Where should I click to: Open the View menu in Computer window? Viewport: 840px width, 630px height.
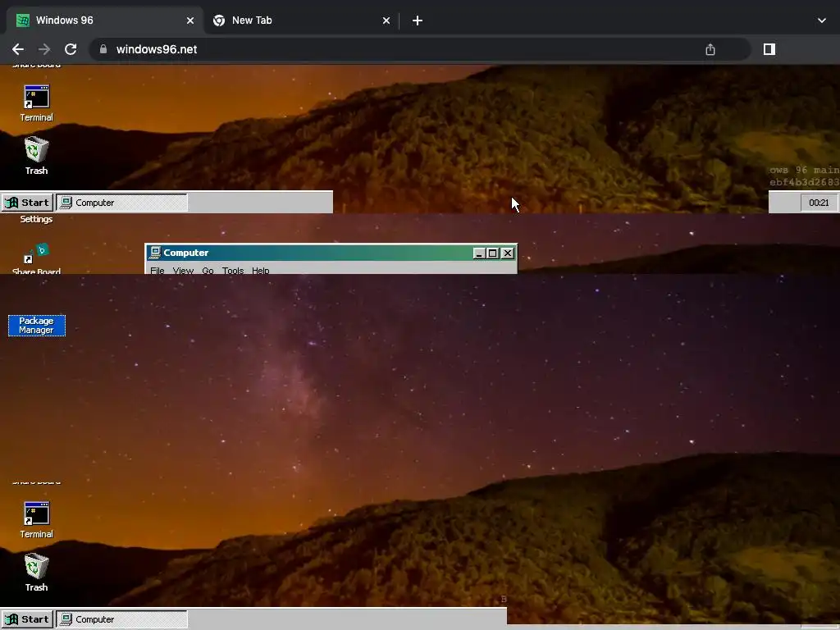[x=183, y=271]
